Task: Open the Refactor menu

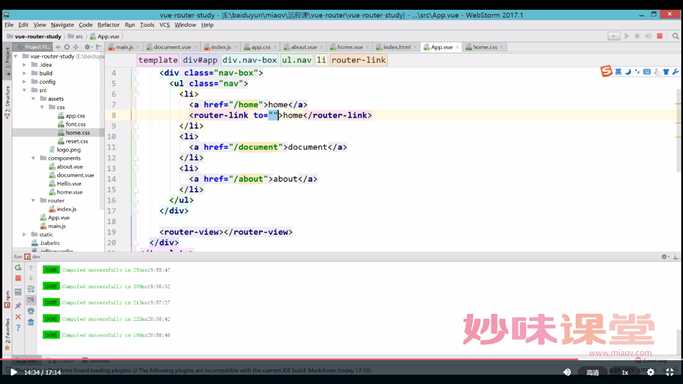Action: (108, 25)
